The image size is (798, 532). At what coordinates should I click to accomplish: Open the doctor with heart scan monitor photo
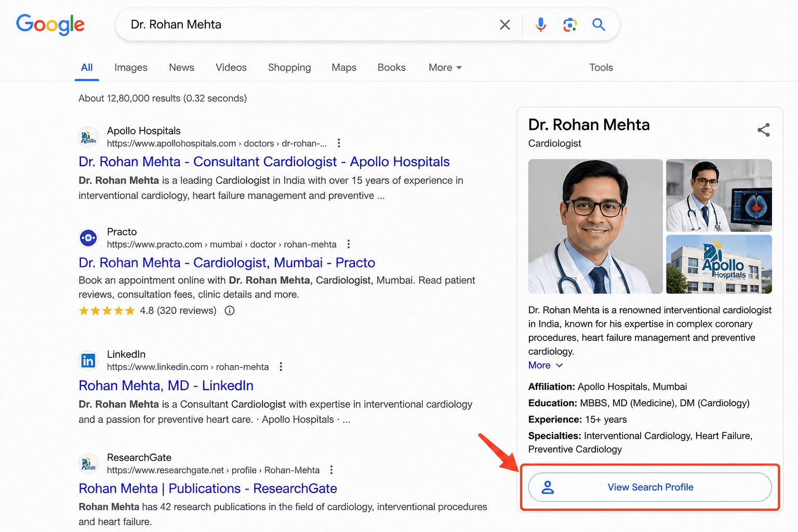point(719,195)
